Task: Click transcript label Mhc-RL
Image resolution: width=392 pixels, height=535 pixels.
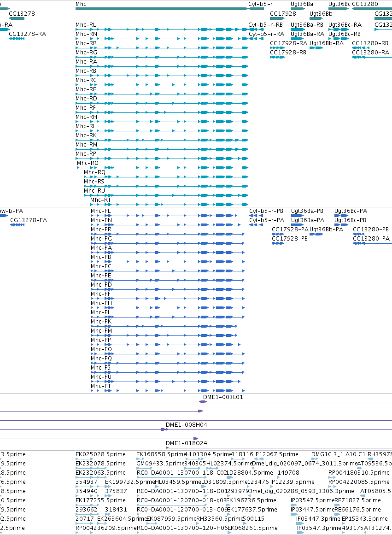Action: point(86,25)
